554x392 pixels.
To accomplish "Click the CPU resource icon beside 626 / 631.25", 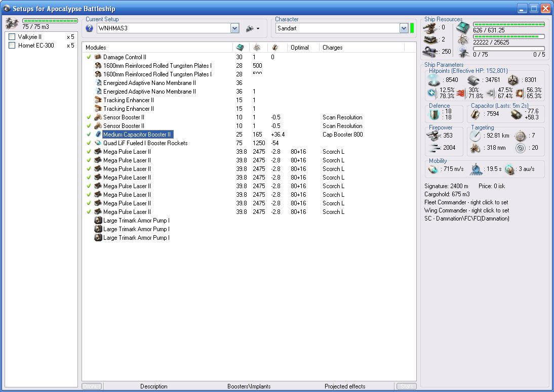I will click(462, 27).
